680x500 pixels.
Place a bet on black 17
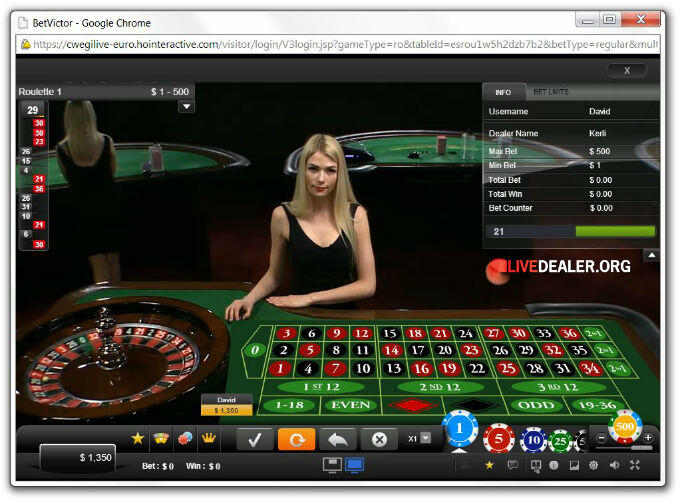(418, 350)
